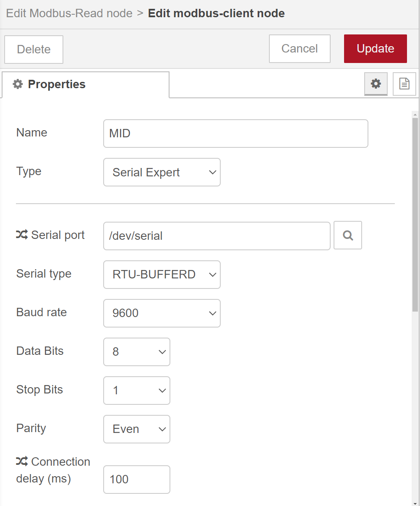Switch to Properties tab
This screenshot has width=420, height=506.
[x=86, y=84]
